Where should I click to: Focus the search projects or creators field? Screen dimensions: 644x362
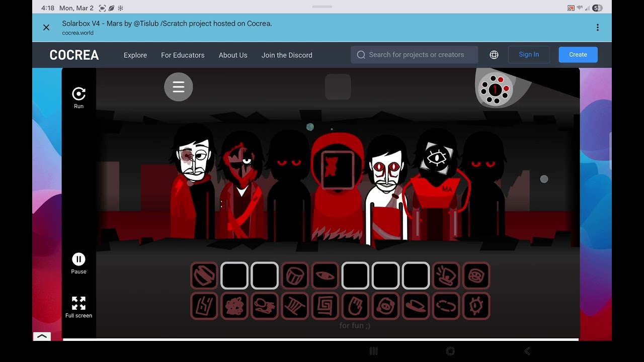pyautogui.click(x=415, y=55)
